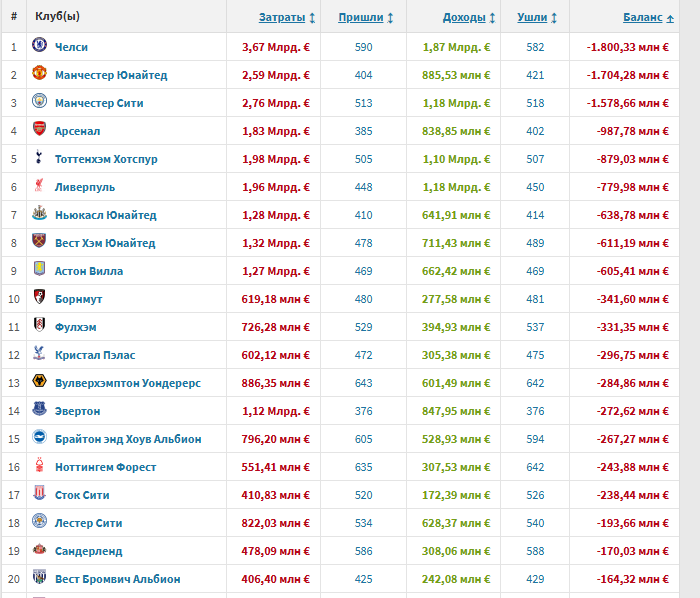Click the Chelsea club crest icon
The height and width of the screenshot is (598, 700).
click(x=39, y=46)
